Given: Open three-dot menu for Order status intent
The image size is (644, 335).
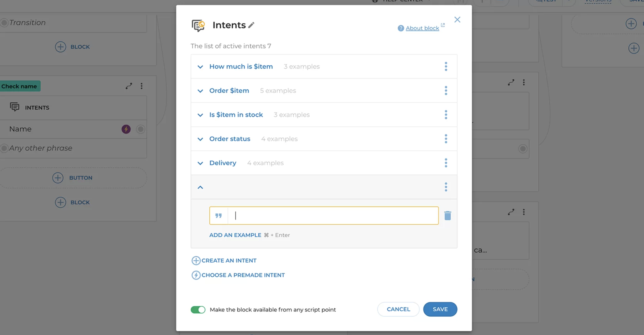Looking at the screenshot, I should coord(446,139).
